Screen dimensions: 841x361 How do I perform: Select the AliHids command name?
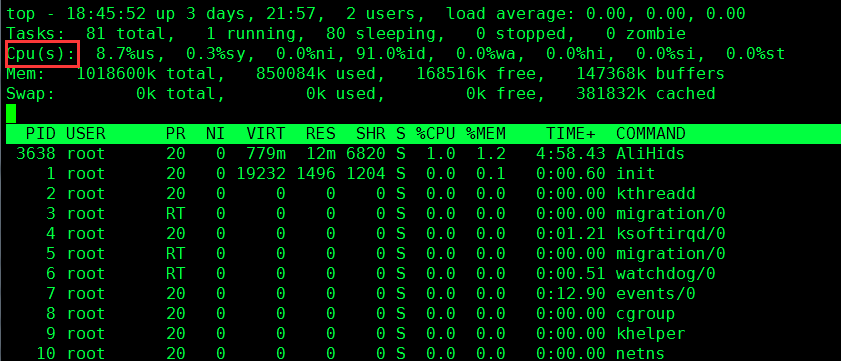[x=651, y=154]
